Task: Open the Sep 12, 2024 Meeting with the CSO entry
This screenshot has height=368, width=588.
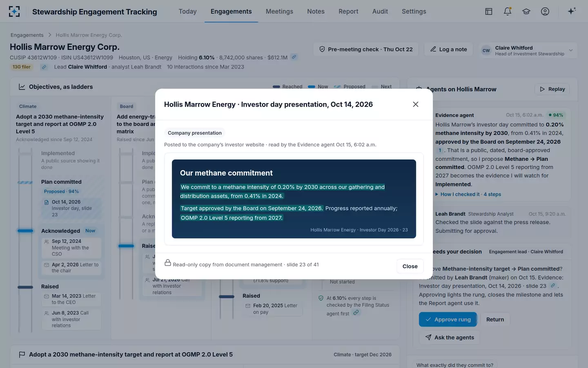Action: [71, 247]
